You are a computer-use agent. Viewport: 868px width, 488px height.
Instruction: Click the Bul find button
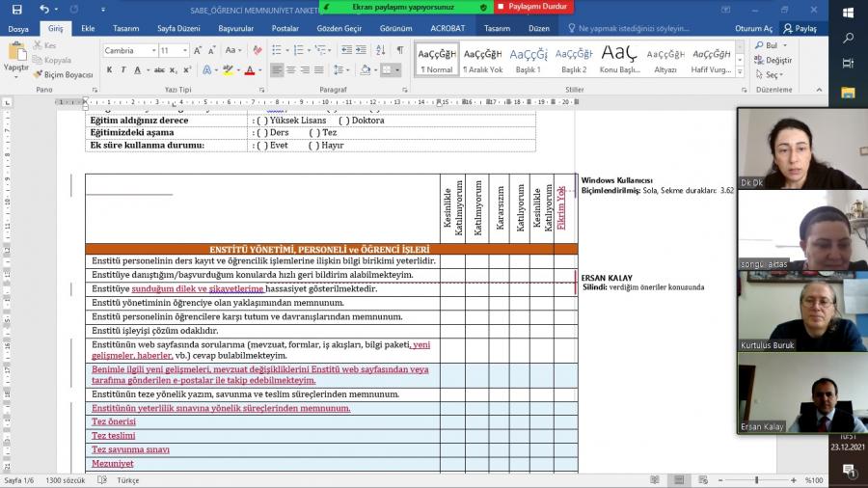pyautogui.click(x=767, y=45)
